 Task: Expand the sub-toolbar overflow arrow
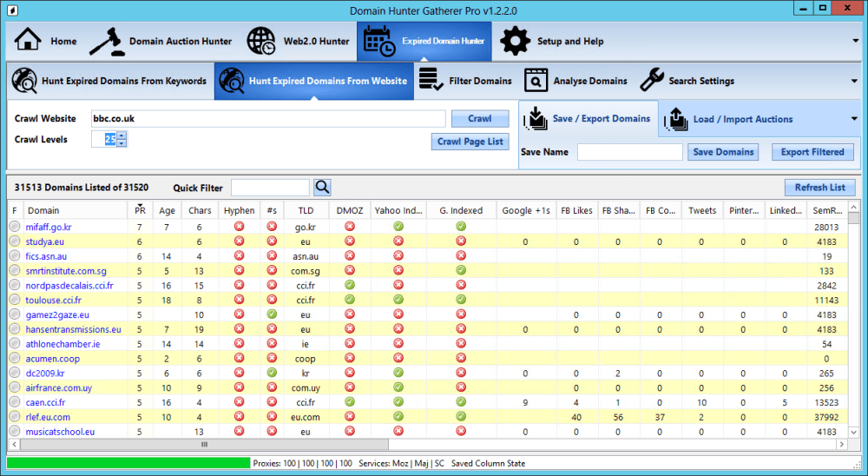854,81
